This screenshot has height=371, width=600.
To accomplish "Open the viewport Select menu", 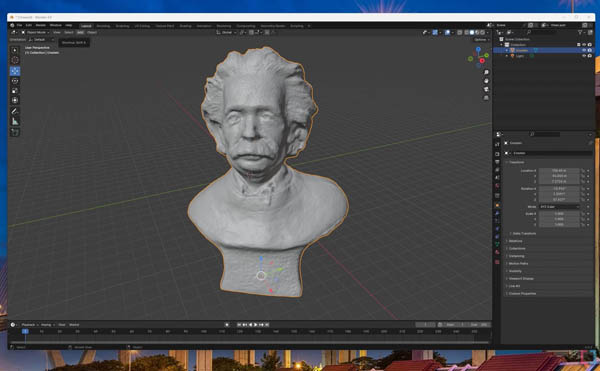I will coord(69,33).
